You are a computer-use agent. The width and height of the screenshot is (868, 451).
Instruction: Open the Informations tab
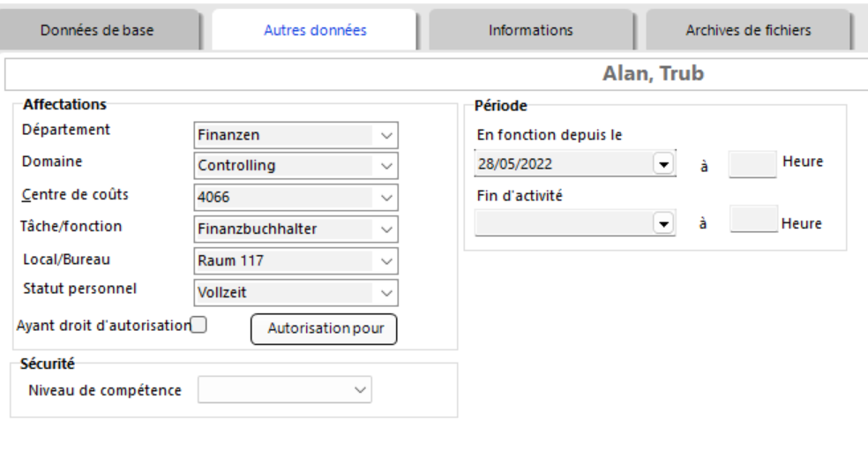pyautogui.click(x=530, y=30)
